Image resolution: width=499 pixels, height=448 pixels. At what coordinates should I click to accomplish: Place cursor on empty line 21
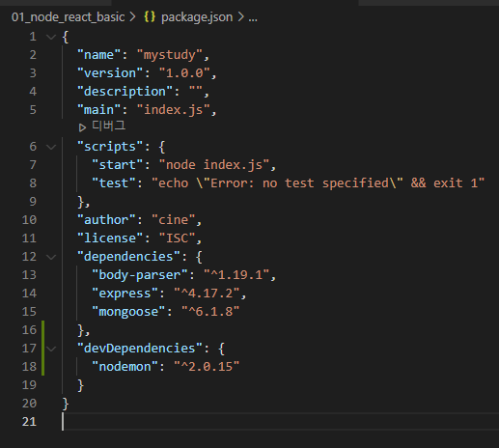[280, 422]
